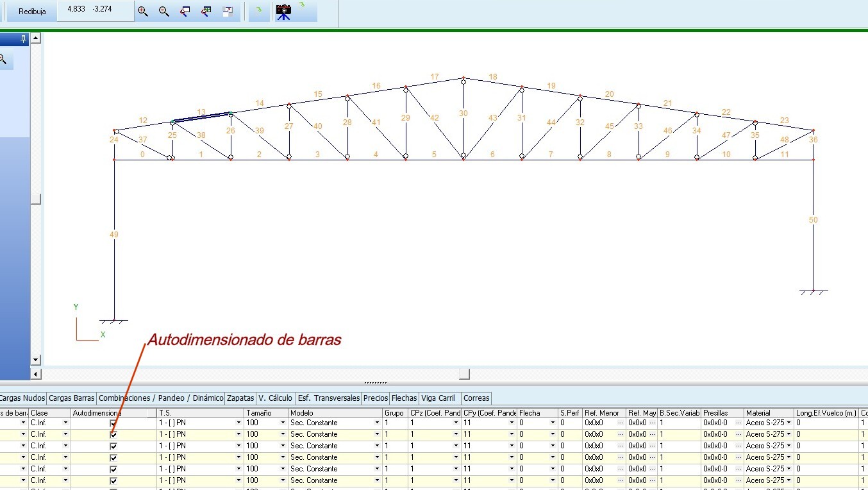Switch to the Zapatas tab
Viewport: 868px width, 490px height.
(240, 398)
